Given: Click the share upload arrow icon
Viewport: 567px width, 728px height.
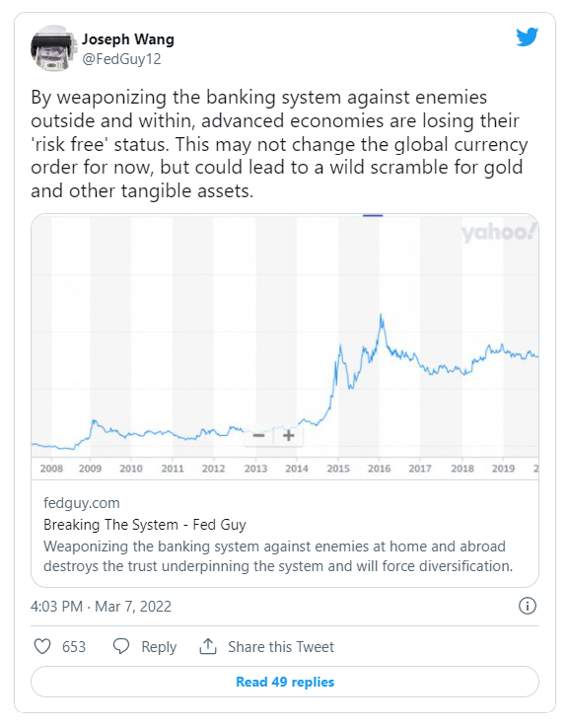Looking at the screenshot, I should coord(208,646).
